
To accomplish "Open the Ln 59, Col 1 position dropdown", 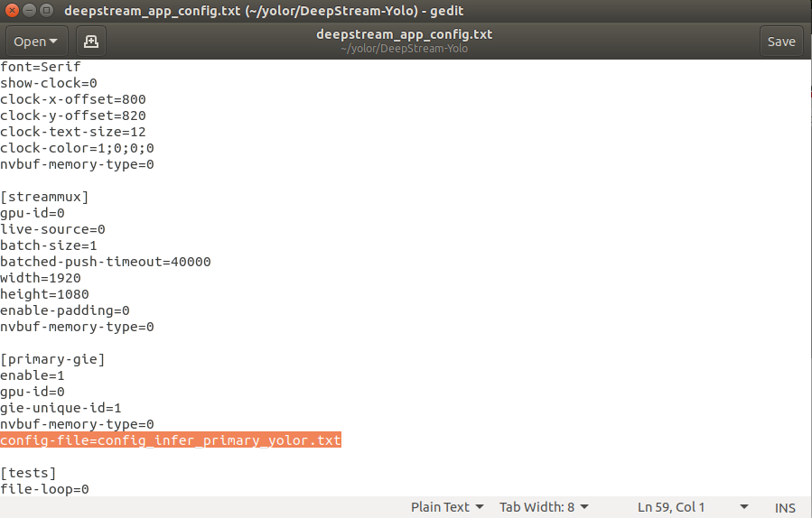I will coord(693,507).
